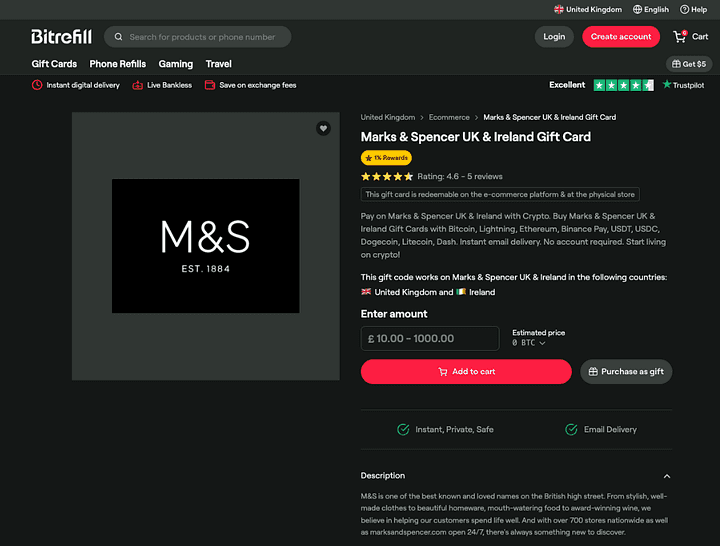Open the United Kingdom country selector

tap(588, 10)
